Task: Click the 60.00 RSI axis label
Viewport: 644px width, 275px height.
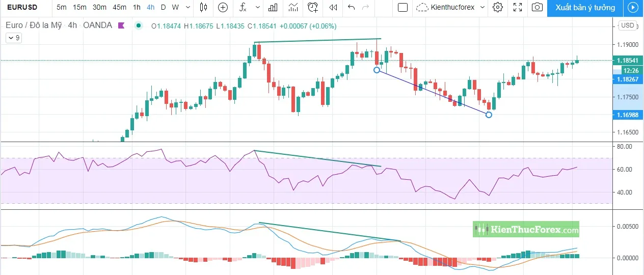Action: 625,169
